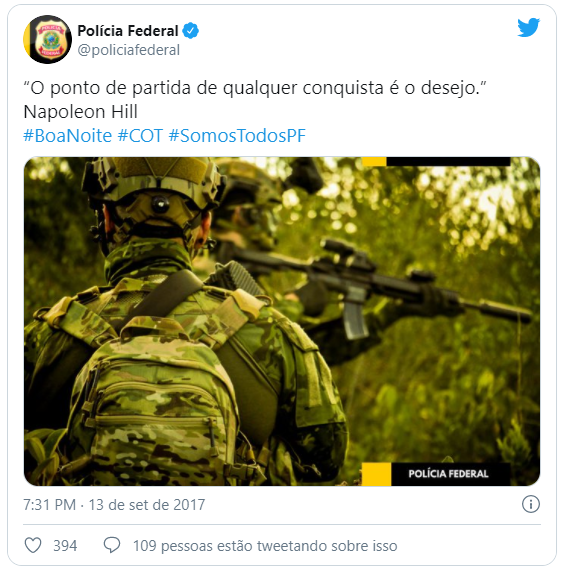Open the camouflaged soldiers photo
The image size is (561, 573).
pos(282,321)
